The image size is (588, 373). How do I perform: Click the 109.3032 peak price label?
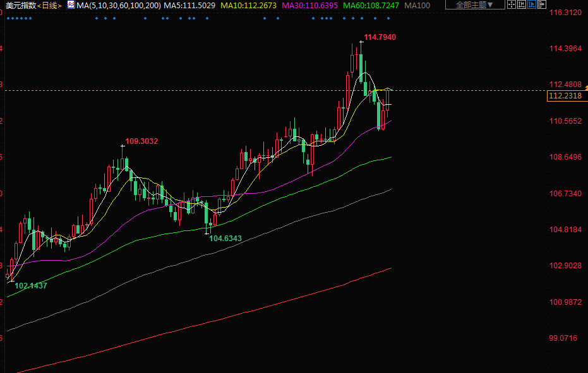(141, 141)
